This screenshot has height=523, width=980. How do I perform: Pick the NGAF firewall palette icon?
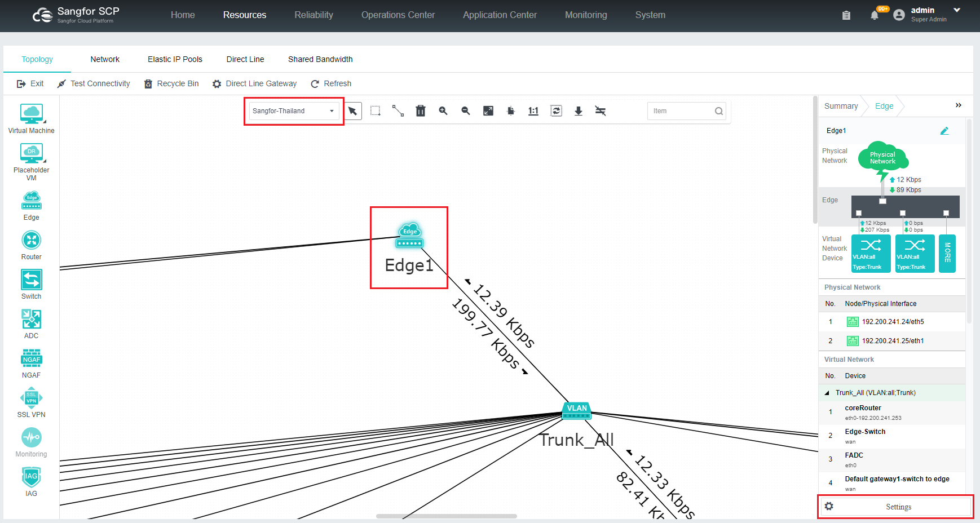[32, 359]
